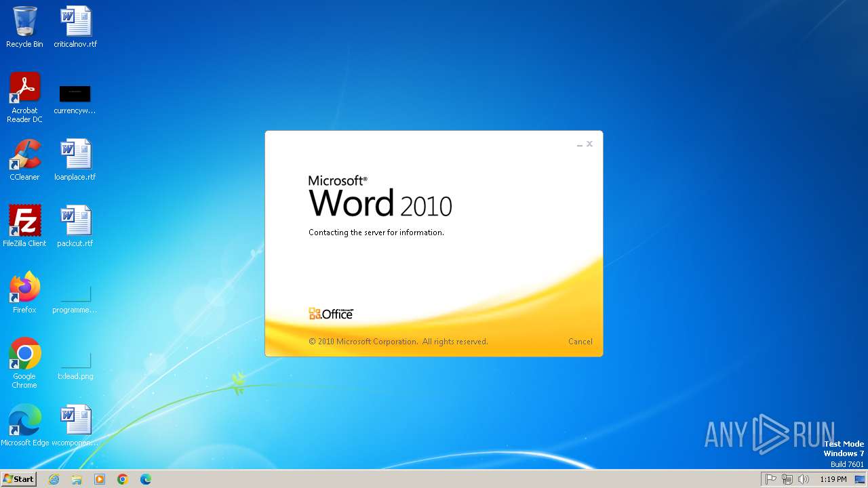Launch Google Chrome desktop shortcut
Screen dimensions: 868x488
pos(24,363)
